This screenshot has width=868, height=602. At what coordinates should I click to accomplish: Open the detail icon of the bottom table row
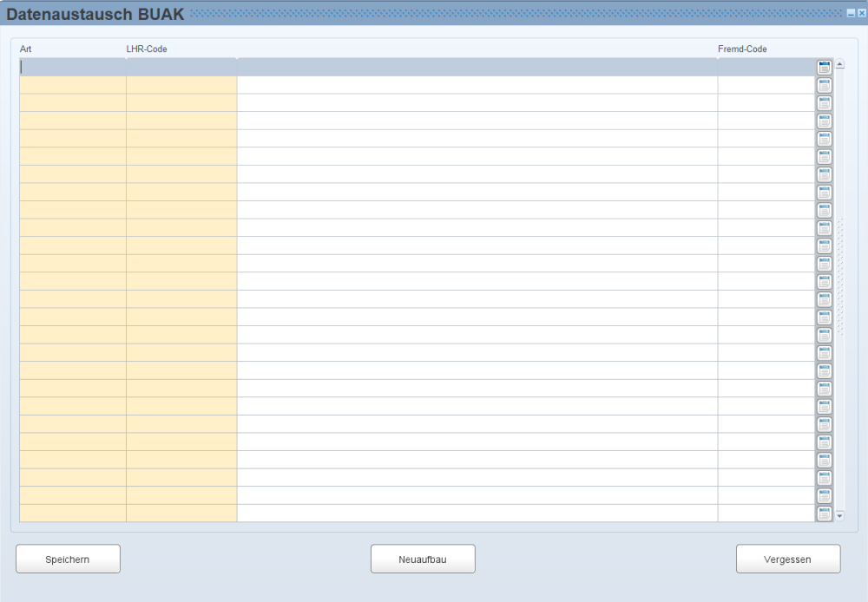click(x=825, y=514)
